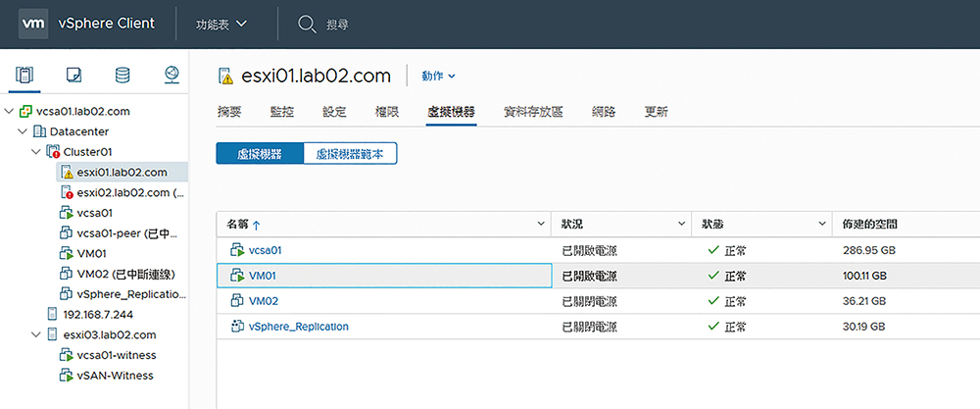The image size is (980, 409).
Task: Click the vCenter icon beside vcsa01.lab02.com
Action: point(25,111)
